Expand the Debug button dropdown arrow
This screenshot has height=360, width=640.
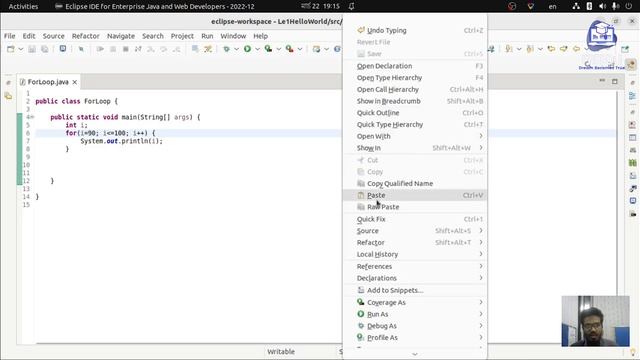pyautogui.click(x=236, y=49)
